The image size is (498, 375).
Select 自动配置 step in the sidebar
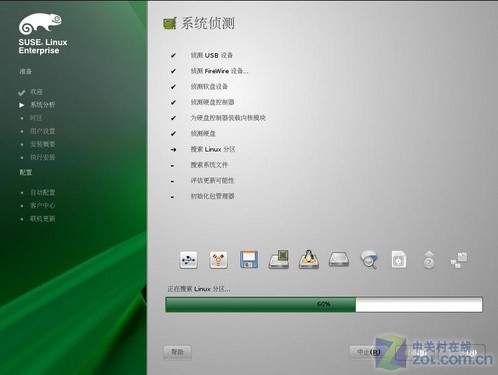(43, 192)
